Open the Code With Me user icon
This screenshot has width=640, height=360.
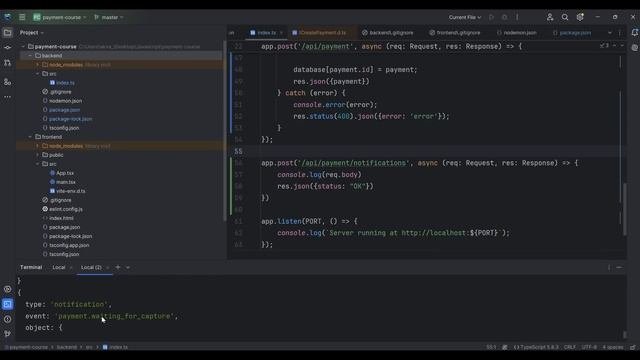pyautogui.click(x=550, y=17)
